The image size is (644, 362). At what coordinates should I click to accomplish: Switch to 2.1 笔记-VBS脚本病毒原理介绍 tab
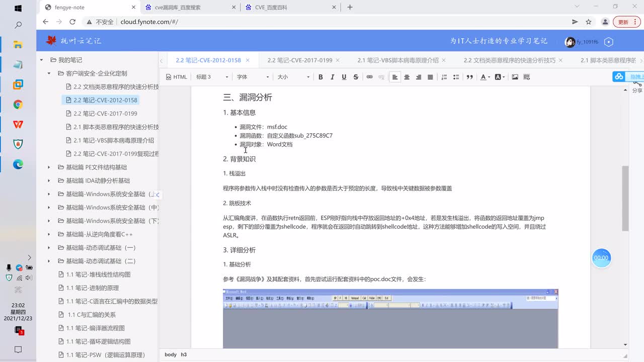pyautogui.click(x=398, y=60)
